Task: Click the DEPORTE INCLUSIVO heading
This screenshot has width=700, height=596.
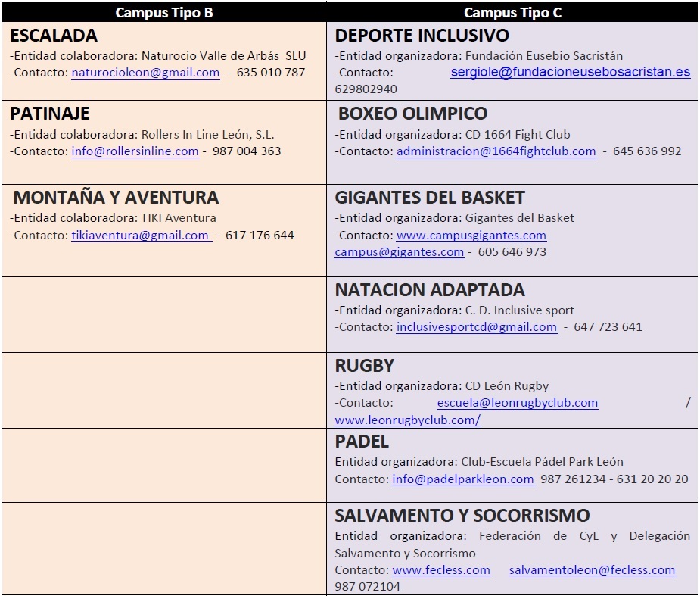Action: 422,36
